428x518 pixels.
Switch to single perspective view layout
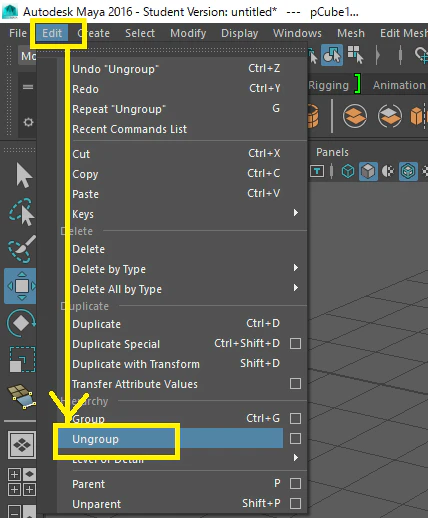coord(22,445)
